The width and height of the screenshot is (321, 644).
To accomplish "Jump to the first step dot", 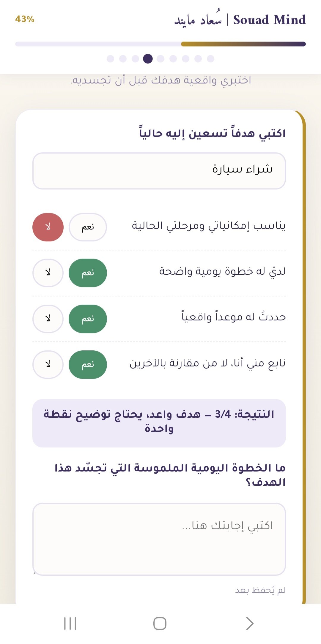I will pyautogui.click(x=110, y=58).
